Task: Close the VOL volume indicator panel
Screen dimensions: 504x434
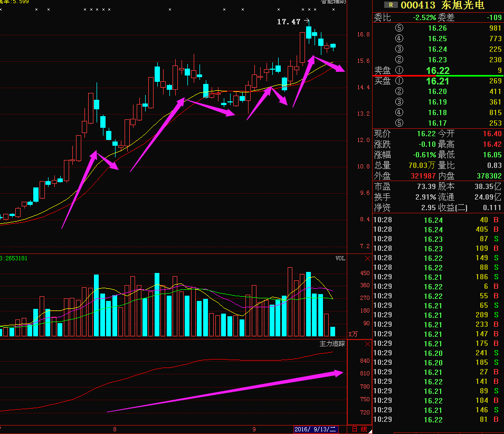Action: tap(368, 258)
